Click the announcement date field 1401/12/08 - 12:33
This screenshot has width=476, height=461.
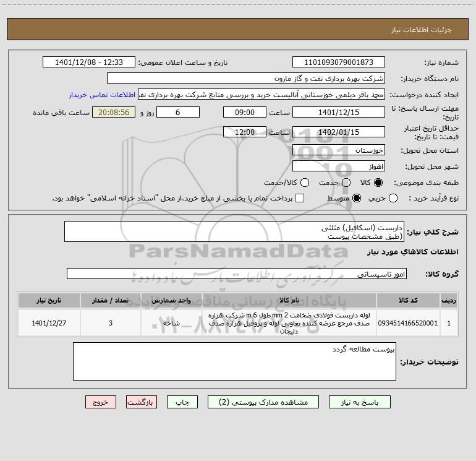(89, 62)
